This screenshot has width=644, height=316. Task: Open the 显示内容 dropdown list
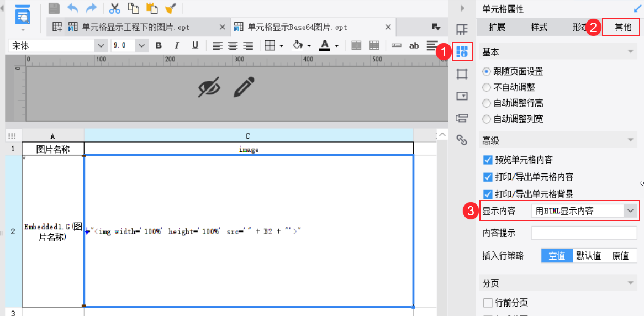click(630, 210)
